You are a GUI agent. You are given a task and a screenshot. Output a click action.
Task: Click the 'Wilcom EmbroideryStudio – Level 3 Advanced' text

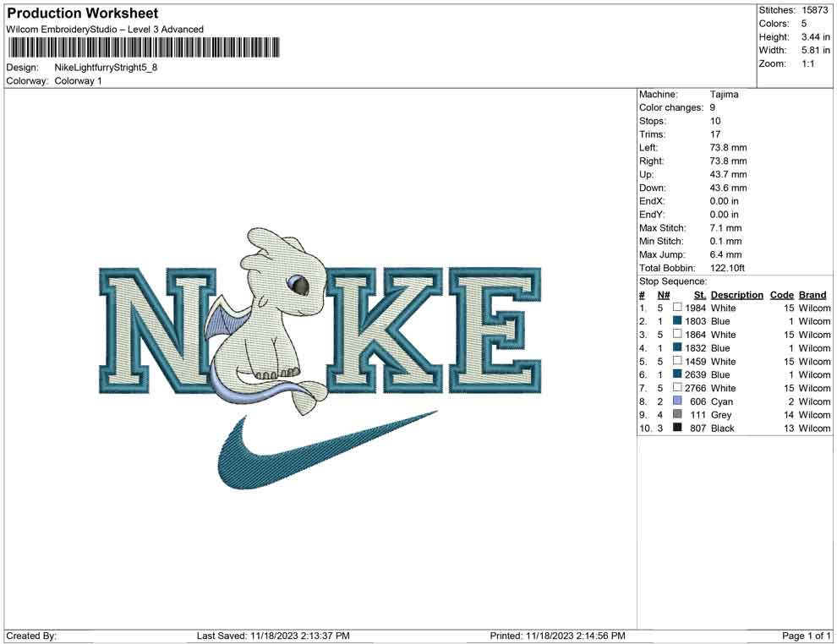105,30
